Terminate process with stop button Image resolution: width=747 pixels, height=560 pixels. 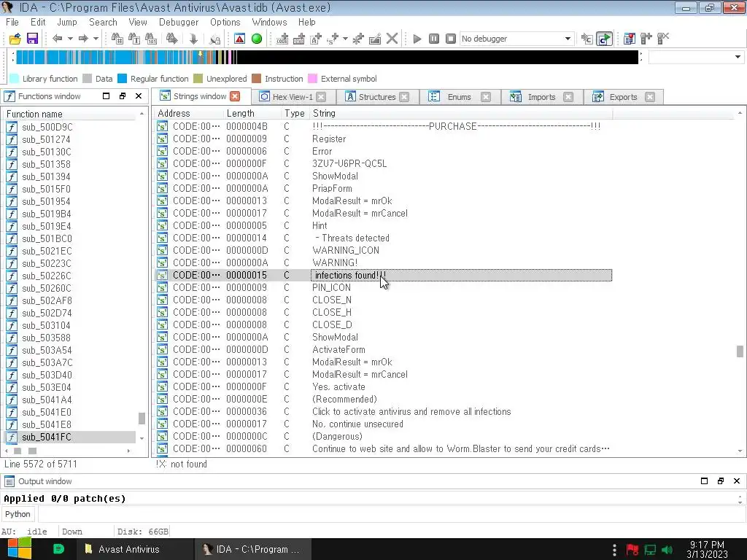[x=450, y=39]
